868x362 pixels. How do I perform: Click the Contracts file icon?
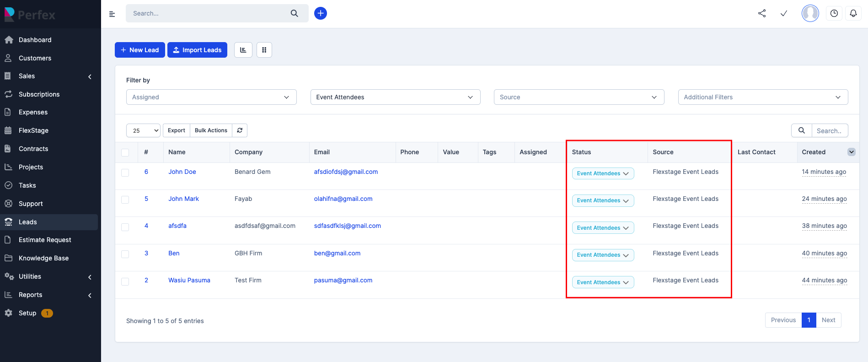tap(8, 149)
